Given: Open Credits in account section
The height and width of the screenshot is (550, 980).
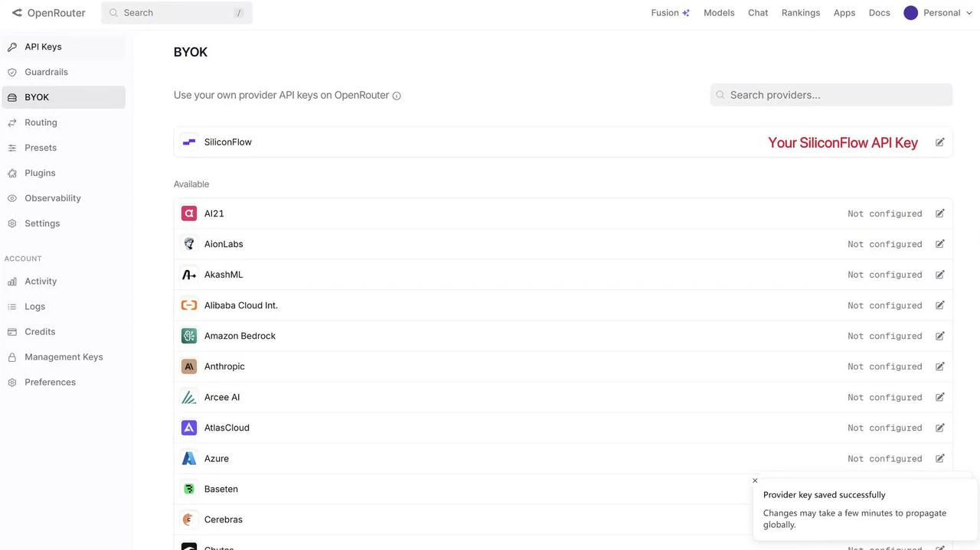Looking at the screenshot, I should (x=64, y=332).
